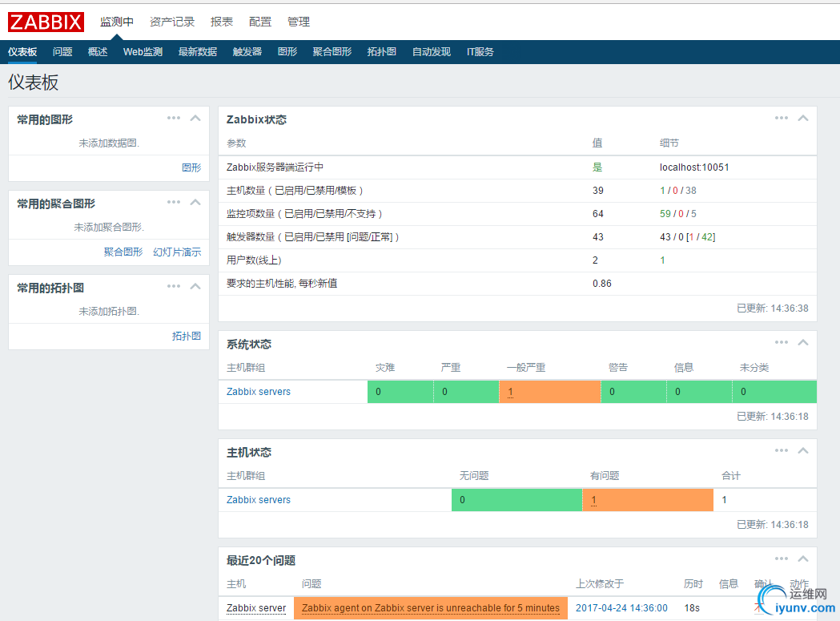Collapse the 系统状态 widget
The image size is (840, 621).
pos(803,342)
